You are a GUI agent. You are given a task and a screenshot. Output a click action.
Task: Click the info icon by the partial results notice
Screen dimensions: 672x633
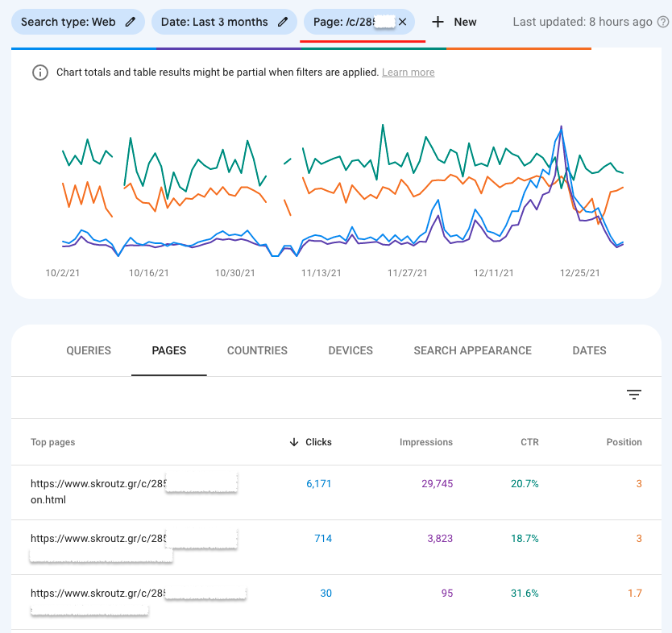coord(40,72)
